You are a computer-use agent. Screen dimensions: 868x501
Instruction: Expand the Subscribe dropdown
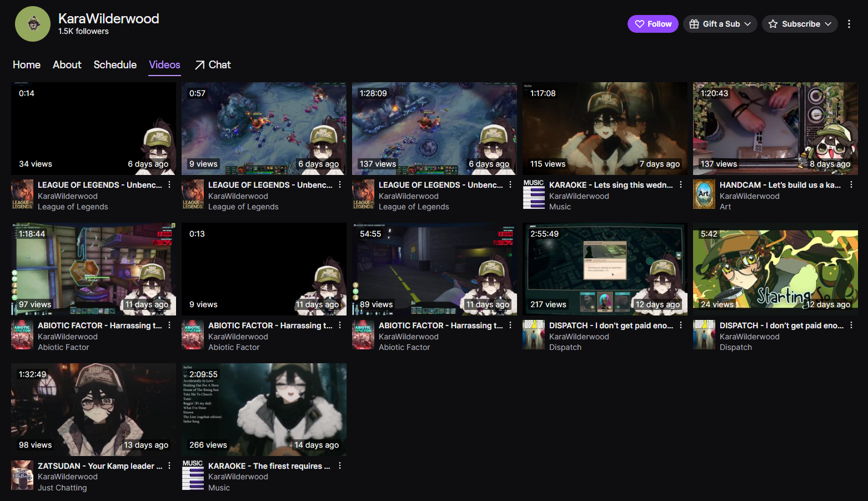tap(800, 24)
